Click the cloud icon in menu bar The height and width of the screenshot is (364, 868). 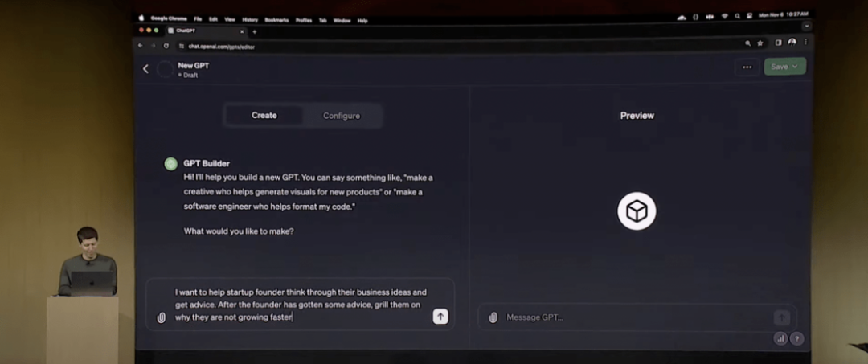[x=682, y=17]
